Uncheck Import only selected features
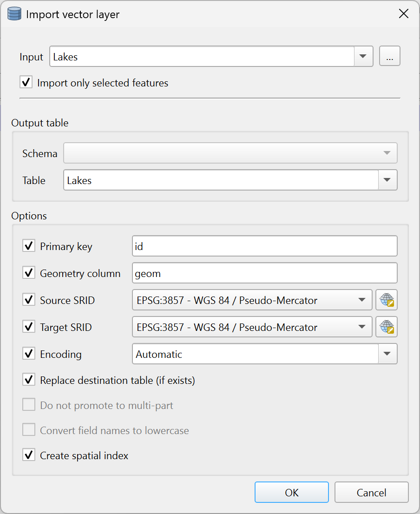 26,83
